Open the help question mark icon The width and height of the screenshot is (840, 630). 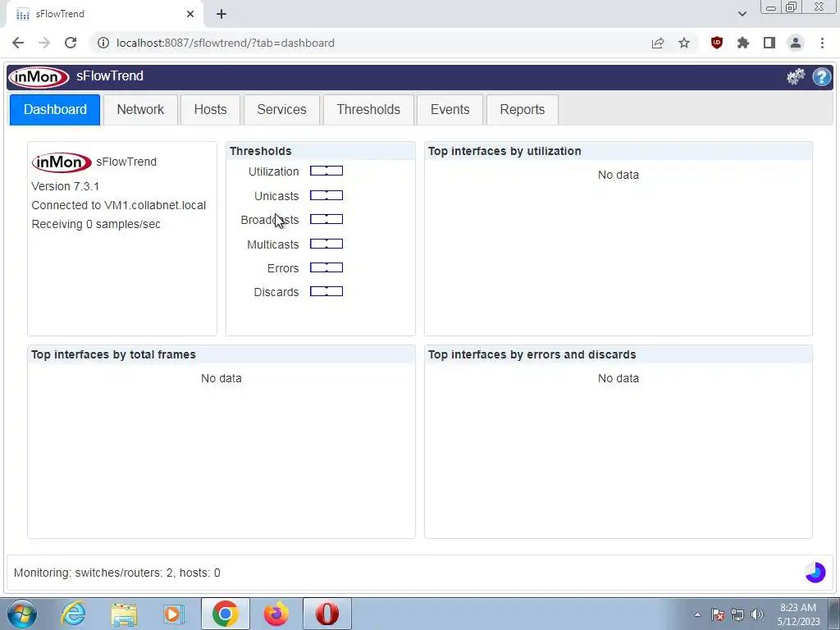pyautogui.click(x=822, y=76)
